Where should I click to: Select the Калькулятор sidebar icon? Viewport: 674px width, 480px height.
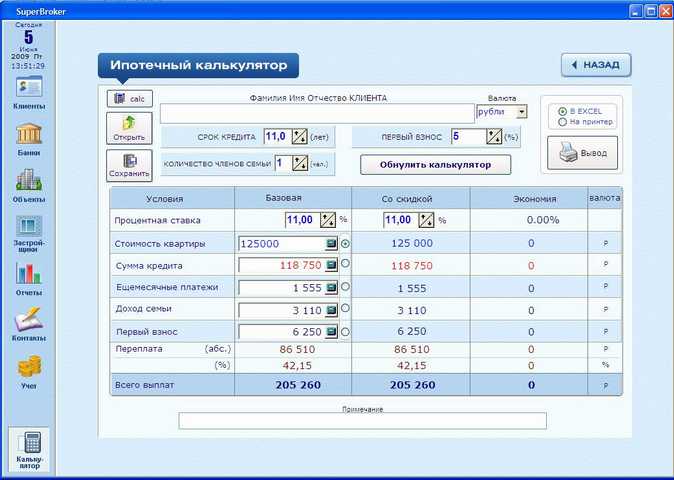pyautogui.click(x=29, y=449)
